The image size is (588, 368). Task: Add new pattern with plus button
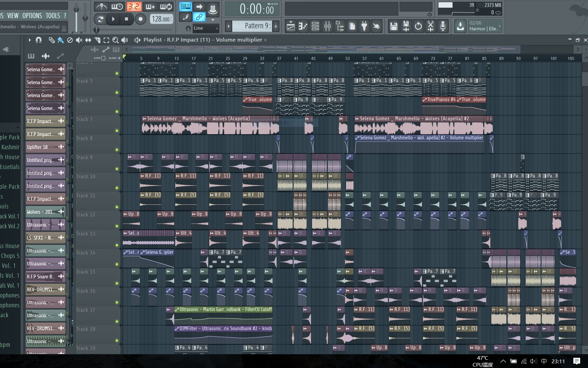276,26
